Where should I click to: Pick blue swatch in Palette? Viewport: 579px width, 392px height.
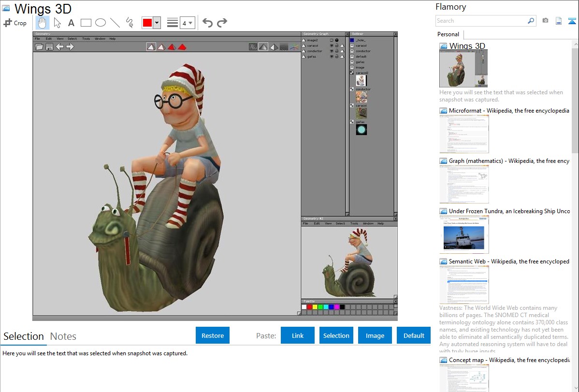point(331,307)
